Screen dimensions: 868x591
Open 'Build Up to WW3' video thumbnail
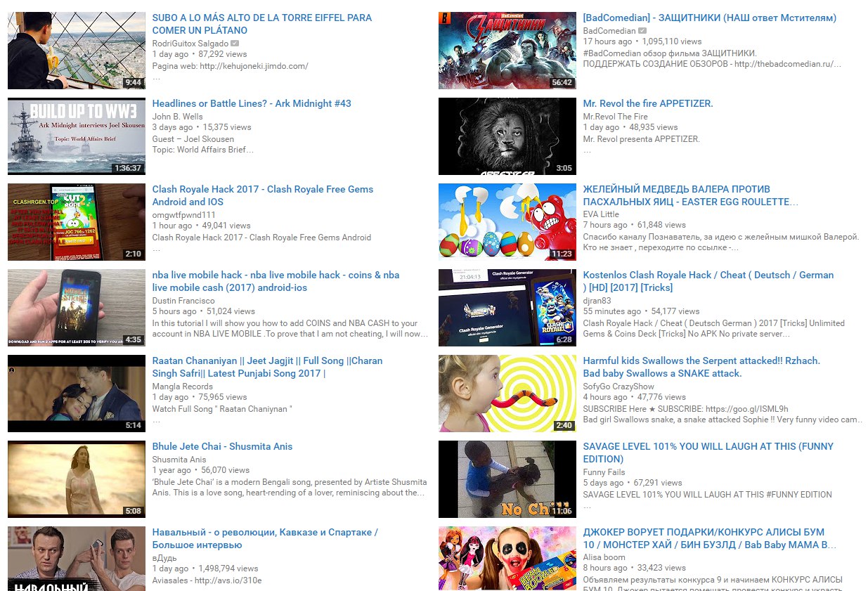[77, 136]
